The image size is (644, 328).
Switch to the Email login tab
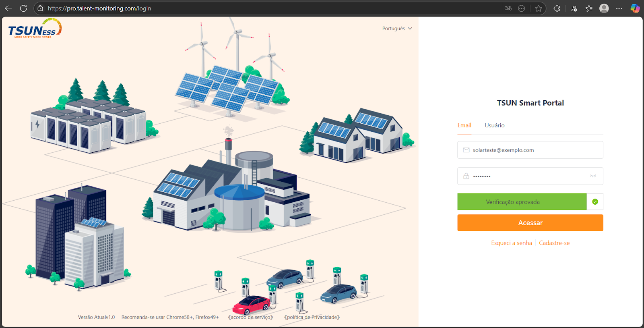tap(464, 125)
